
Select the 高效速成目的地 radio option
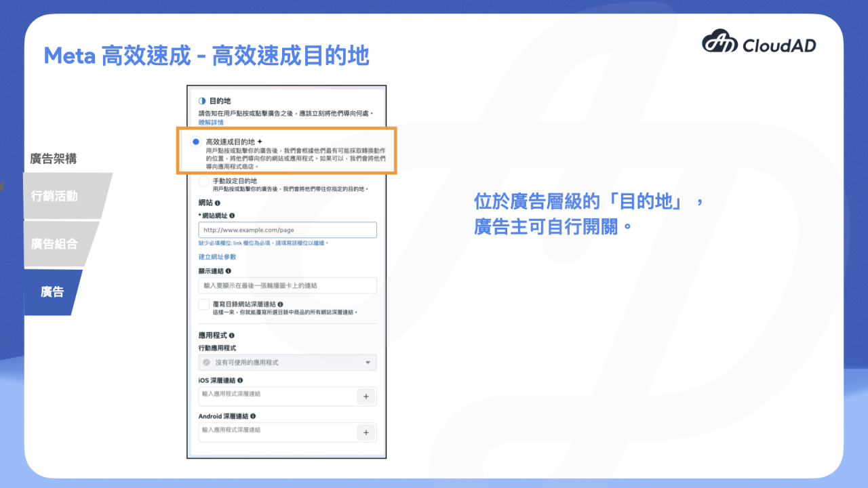(x=196, y=142)
